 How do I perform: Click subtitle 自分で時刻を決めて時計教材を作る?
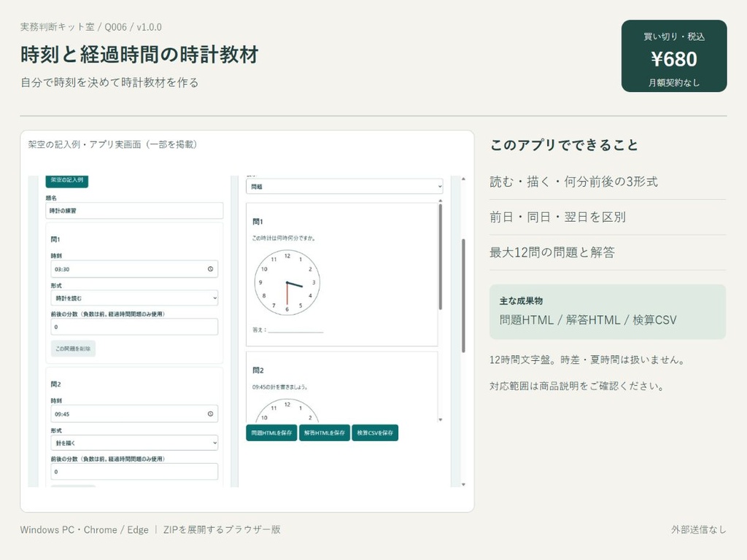(109, 82)
